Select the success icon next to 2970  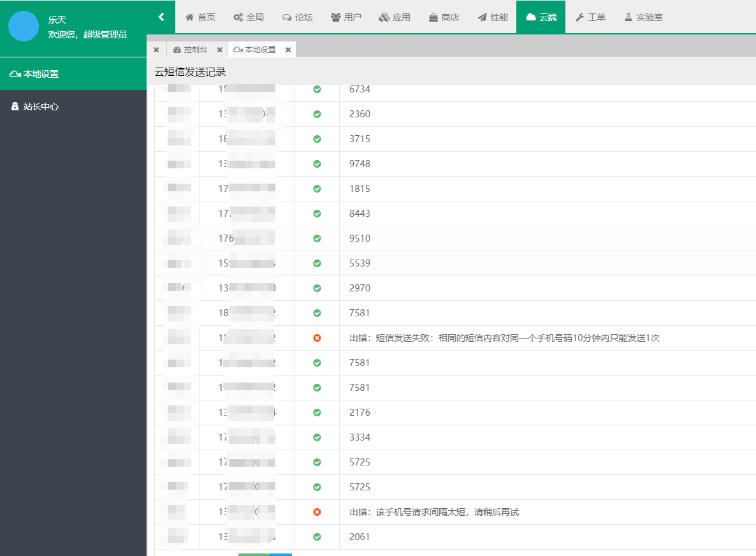[x=317, y=288]
